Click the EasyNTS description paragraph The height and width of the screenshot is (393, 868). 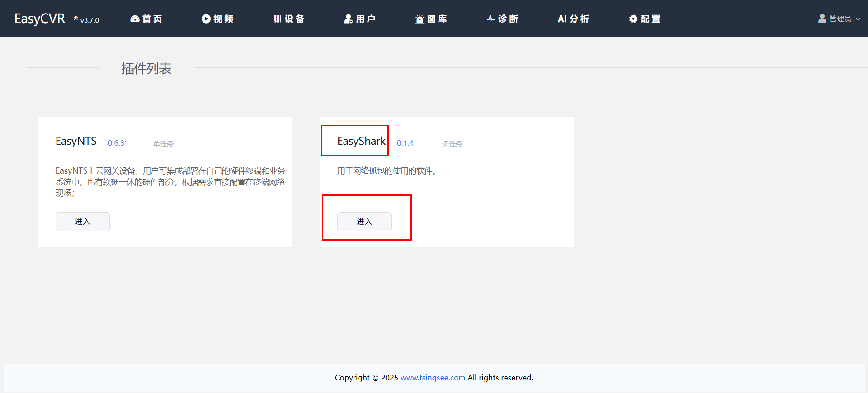[170, 182]
